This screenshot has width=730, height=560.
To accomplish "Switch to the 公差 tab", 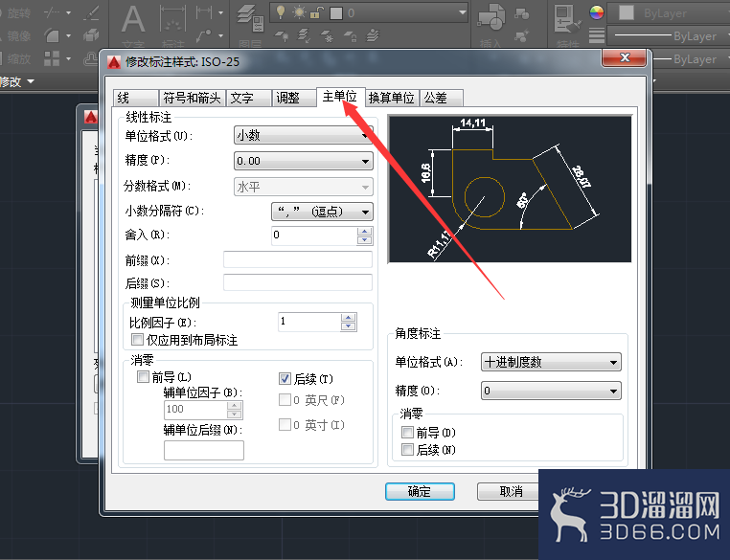I will click(441, 98).
